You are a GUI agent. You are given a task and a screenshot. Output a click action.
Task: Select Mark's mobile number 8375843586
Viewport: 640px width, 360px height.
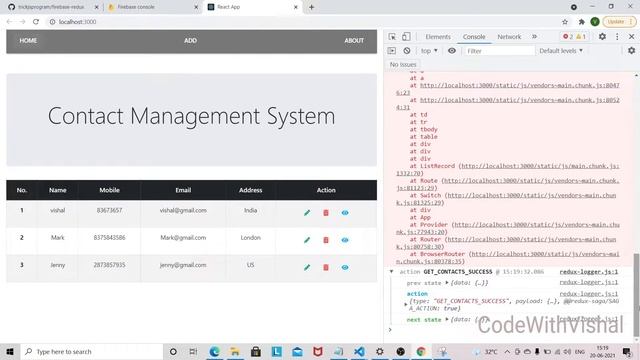tap(109, 238)
